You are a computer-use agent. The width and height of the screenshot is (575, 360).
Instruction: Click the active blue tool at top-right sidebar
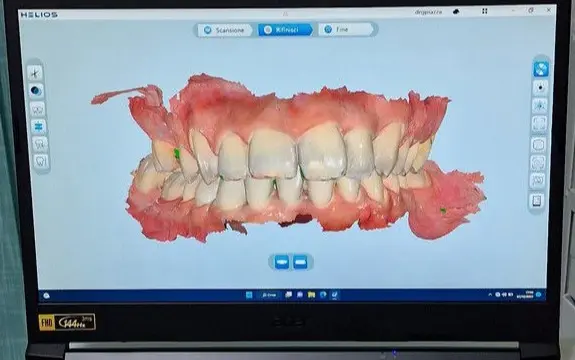tap(541, 69)
